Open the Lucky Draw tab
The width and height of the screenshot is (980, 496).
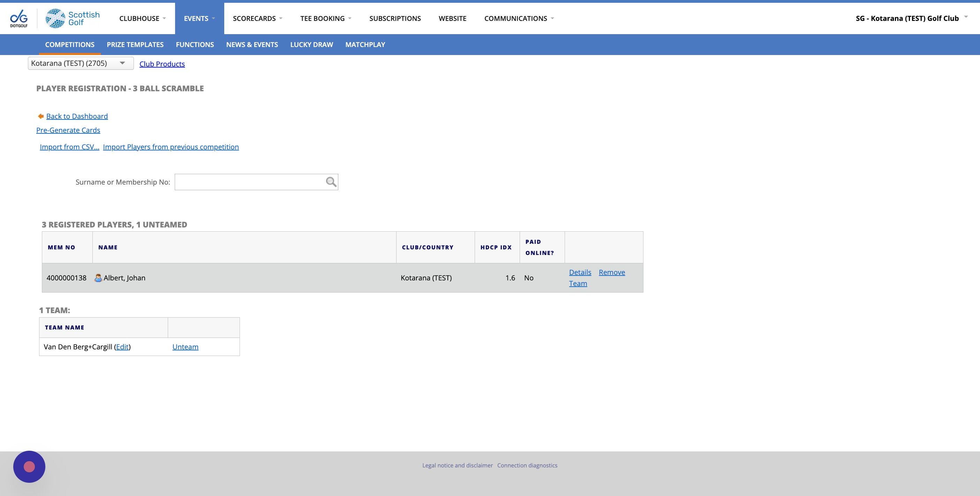[311, 45]
